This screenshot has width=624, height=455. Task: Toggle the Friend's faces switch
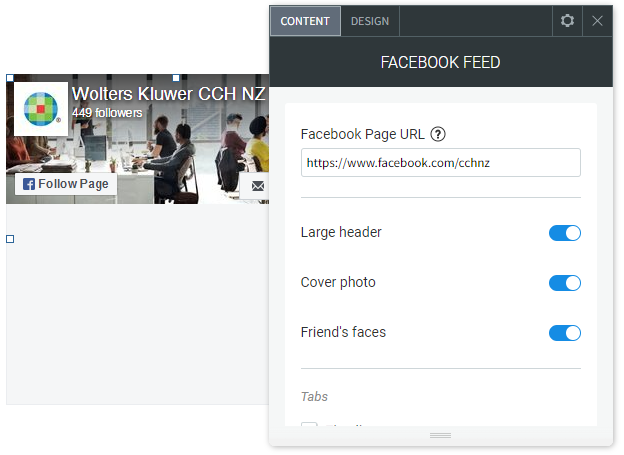565,333
